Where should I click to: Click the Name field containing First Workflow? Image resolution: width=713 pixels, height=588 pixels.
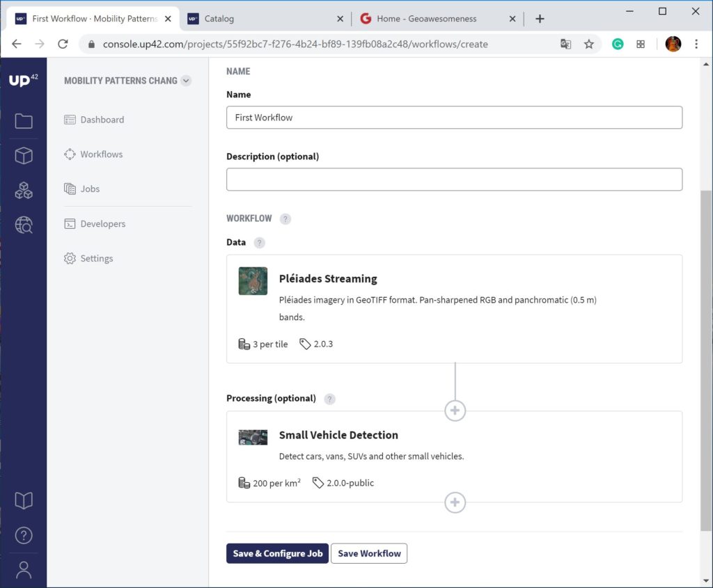tap(454, 117)
